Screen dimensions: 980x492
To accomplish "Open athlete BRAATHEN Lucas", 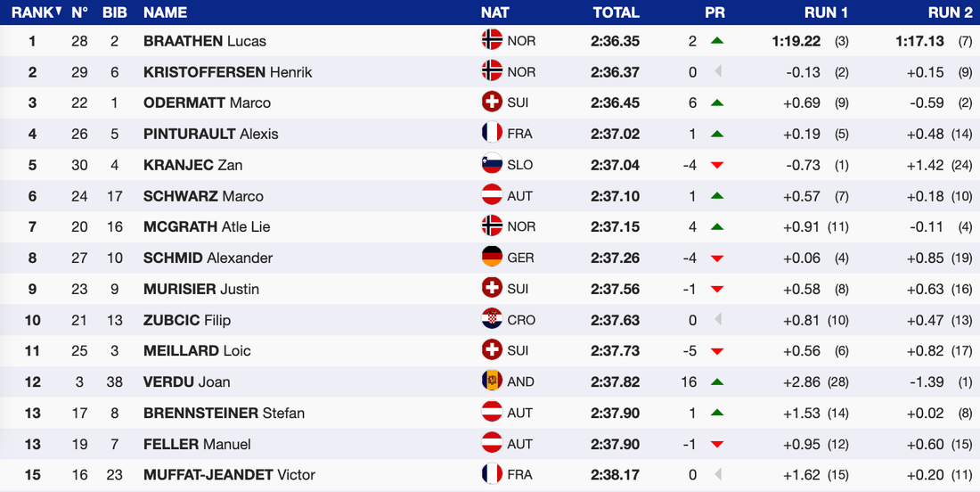I will coord(204,41).
